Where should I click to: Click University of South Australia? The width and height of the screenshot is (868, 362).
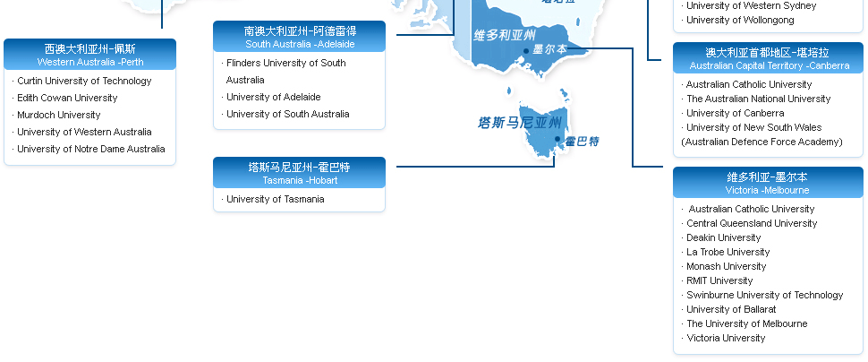288,114
